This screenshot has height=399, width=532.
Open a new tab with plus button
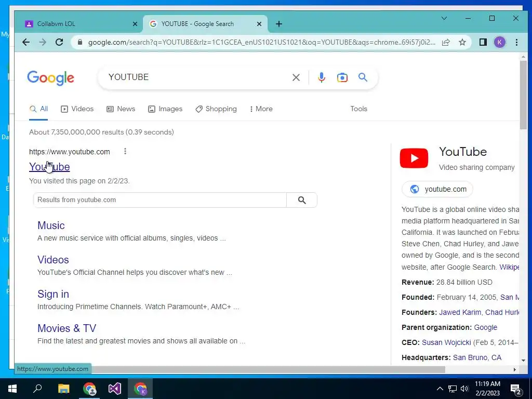(279, 24)
